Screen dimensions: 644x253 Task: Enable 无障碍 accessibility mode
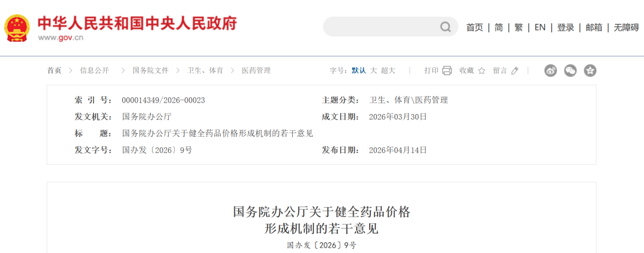626,27
